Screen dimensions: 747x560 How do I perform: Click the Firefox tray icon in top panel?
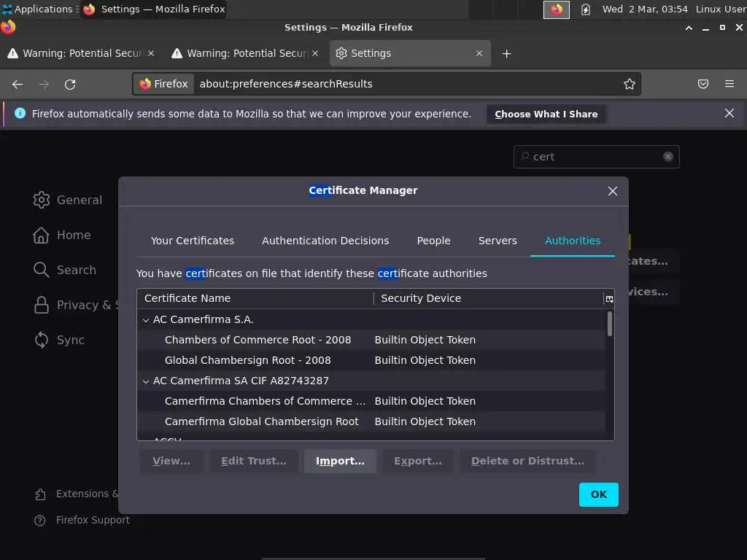tap(557, 9)
